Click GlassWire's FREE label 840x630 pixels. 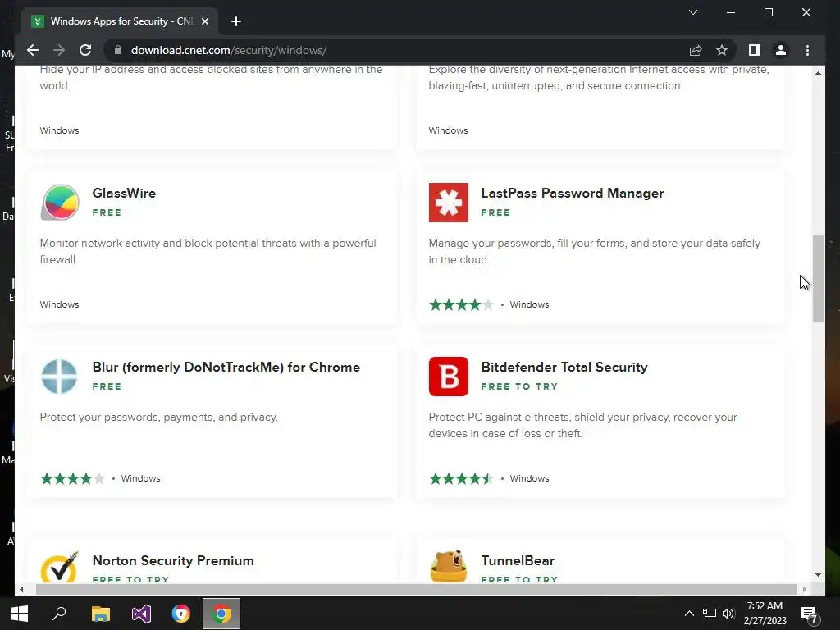(x=107, y=212)
